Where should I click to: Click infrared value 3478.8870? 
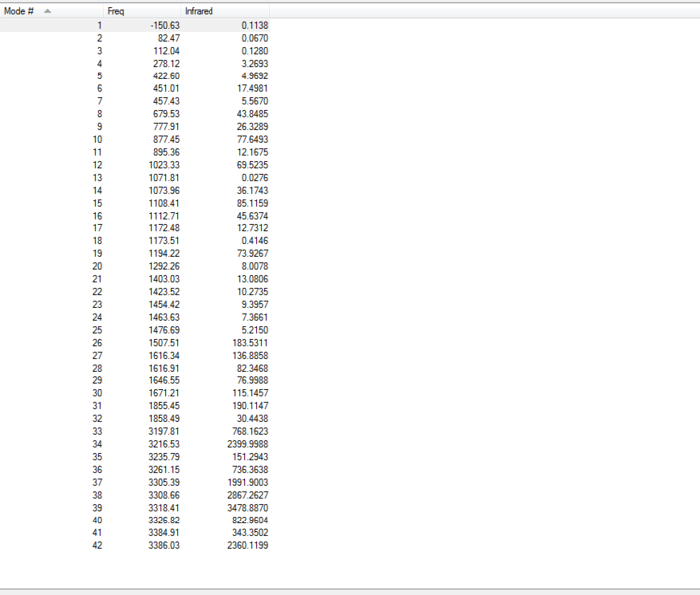click(x=248, y=508)
